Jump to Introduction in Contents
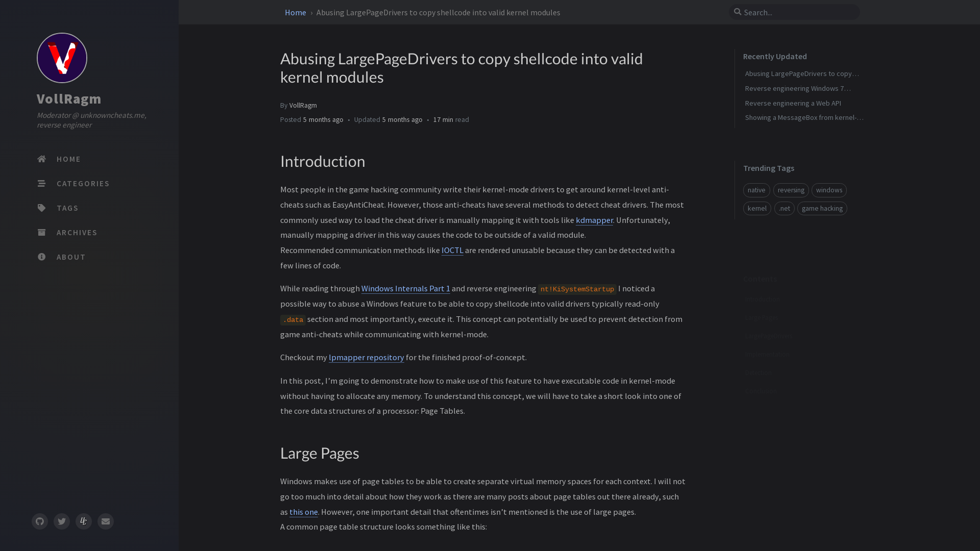Screen dimensions: 980x551 762,299
